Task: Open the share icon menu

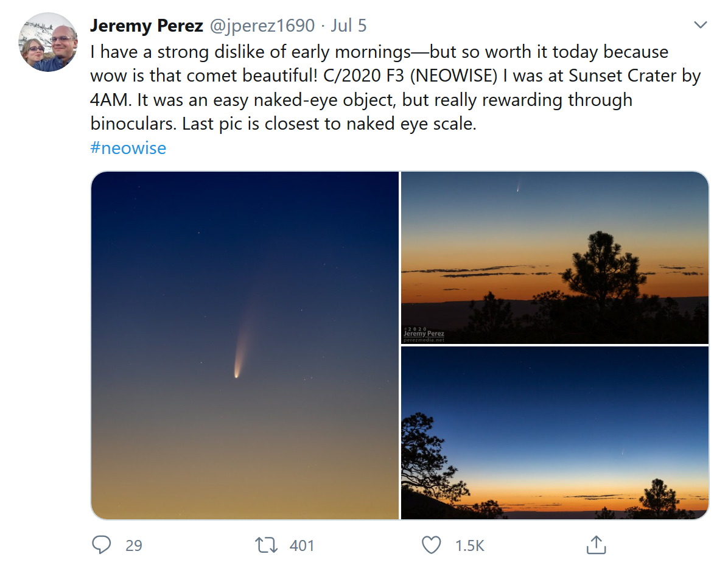Action: point(595,545)
